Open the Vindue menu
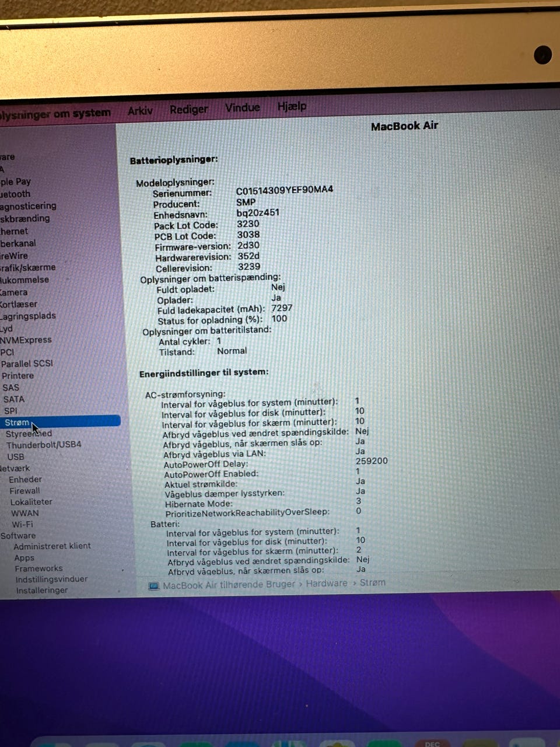560x747 pixels. [x=242, y=108]
